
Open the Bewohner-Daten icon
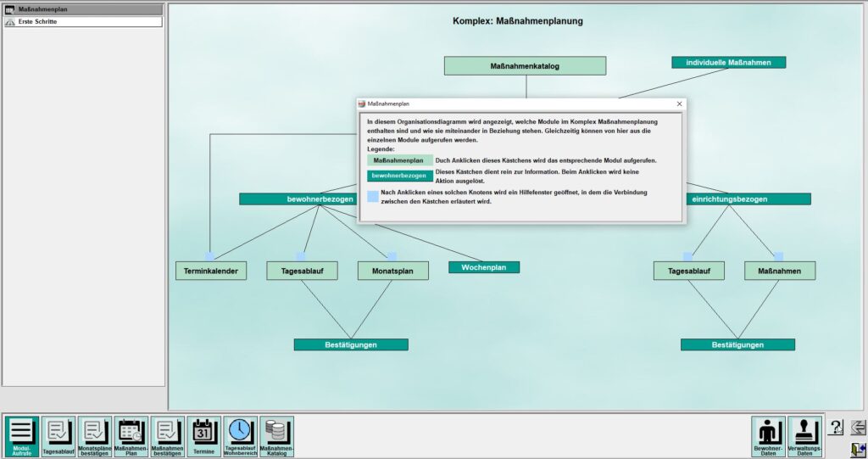[768, 436]
